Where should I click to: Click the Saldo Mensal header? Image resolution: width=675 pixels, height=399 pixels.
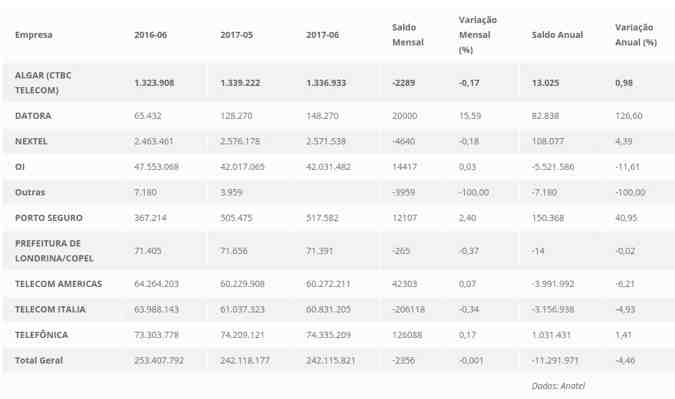pyautogui.click(x=408, y=35)
